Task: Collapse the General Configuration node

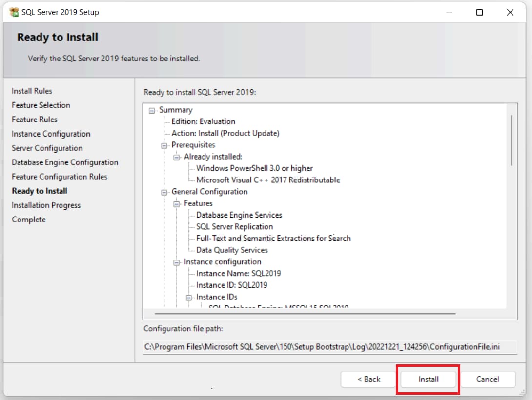Action: 164,192
